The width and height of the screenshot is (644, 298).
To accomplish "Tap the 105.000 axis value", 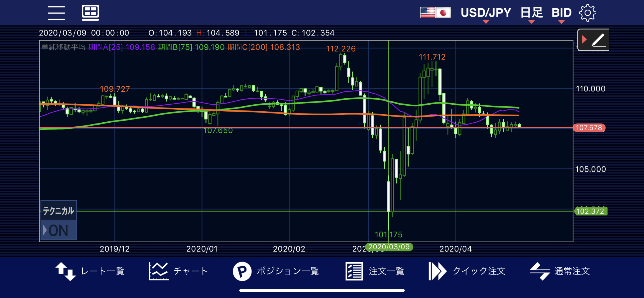I will pos(590,169).
